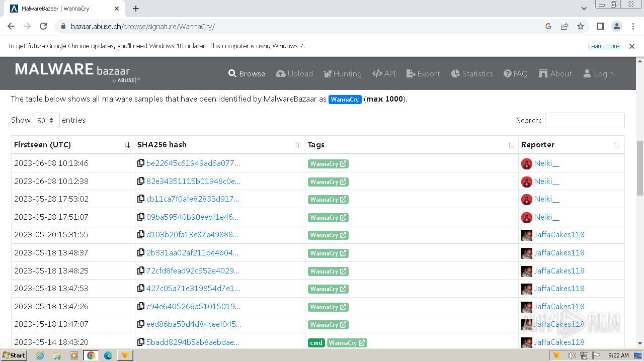The image size is (644, 362).
Task: Open sample be22645c61949ad6a077 hash link
Action: [193, 163]
